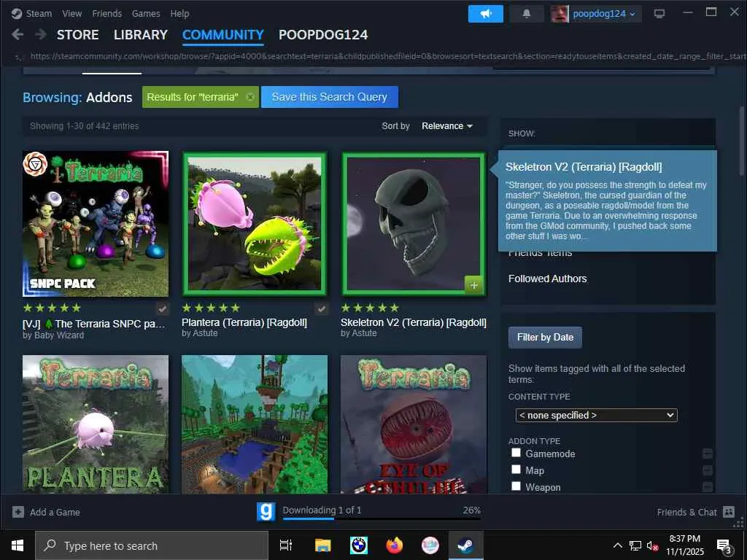This screenshot has width=747, height=560.
Task: Click the Filter by Date button
Action: click(x=545, y=337)
